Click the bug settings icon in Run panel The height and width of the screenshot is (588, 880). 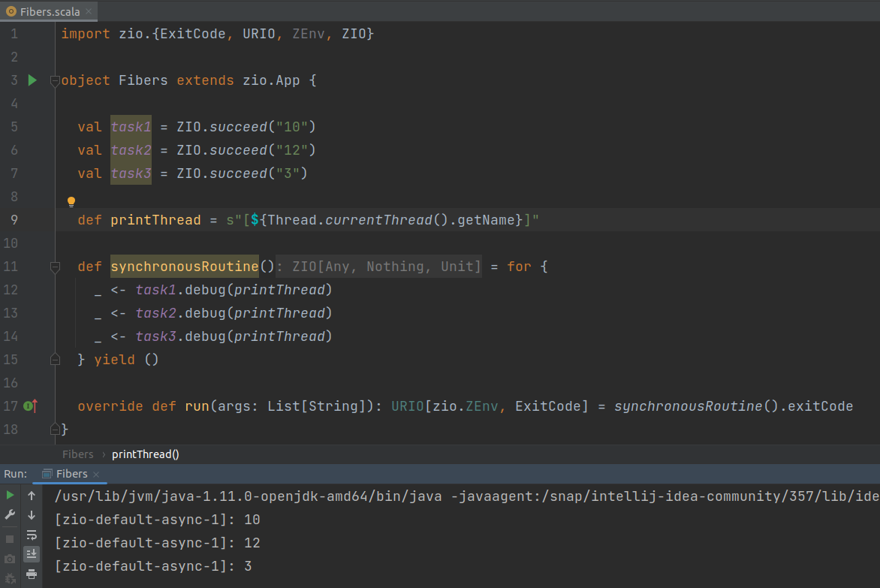[x=10, y=578]
